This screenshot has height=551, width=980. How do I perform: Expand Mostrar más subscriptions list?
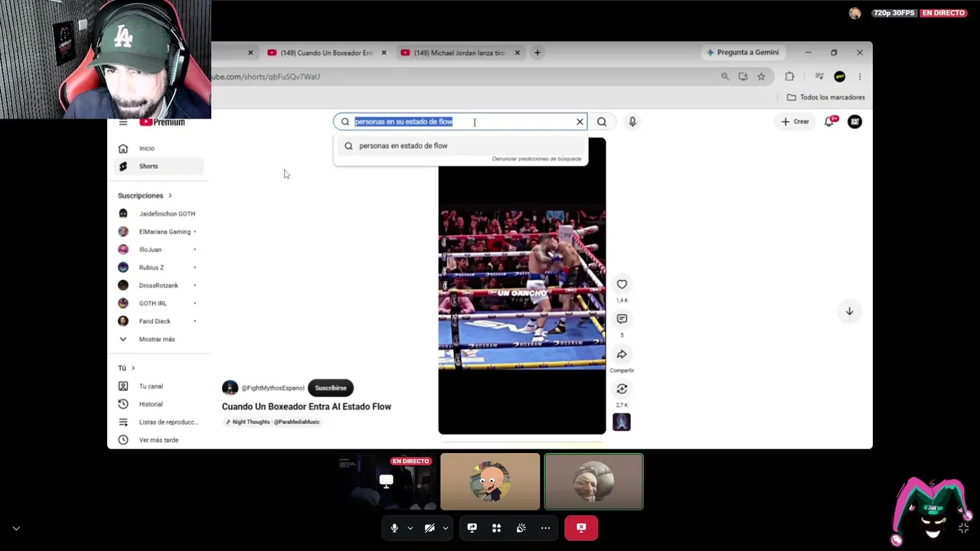point(158,339)
